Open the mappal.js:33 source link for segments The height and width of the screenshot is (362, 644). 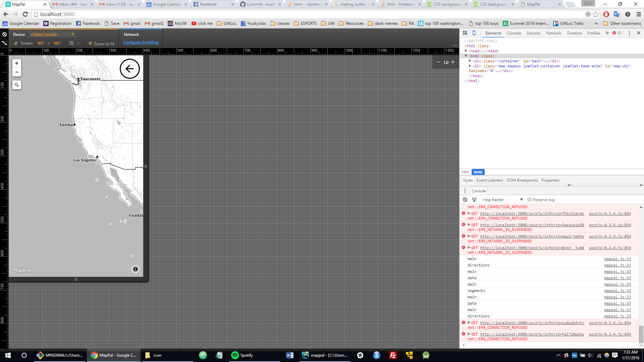617,291
